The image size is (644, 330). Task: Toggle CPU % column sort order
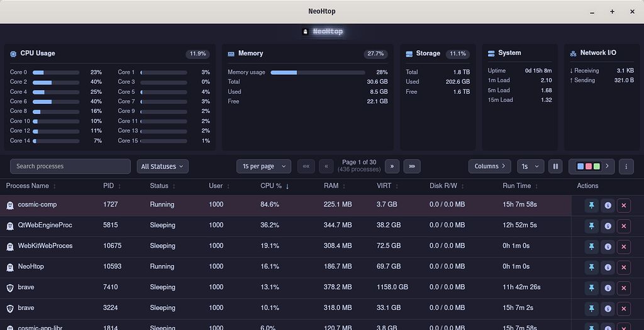click(274, 186)
